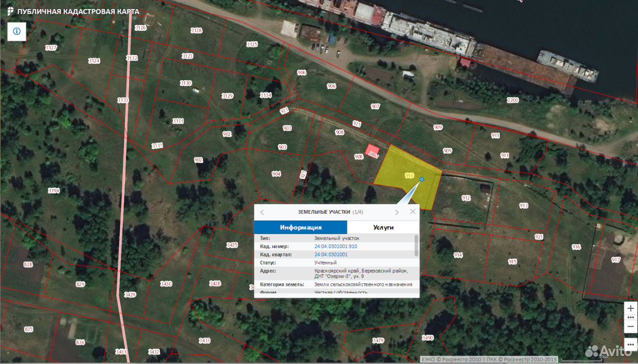
Task: Select parcel labeled 904
Action: tap(276, 174)
